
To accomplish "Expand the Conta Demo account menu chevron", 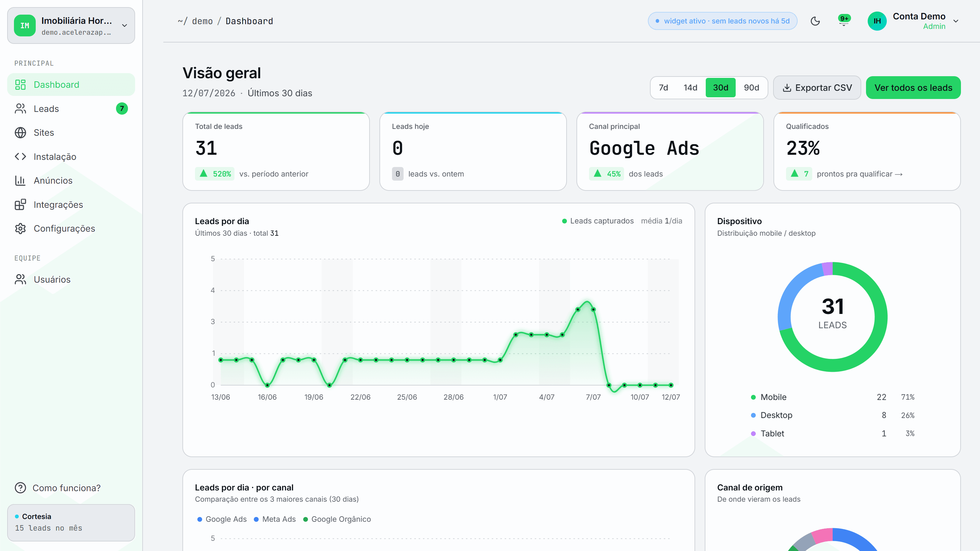I will [955, 21].
